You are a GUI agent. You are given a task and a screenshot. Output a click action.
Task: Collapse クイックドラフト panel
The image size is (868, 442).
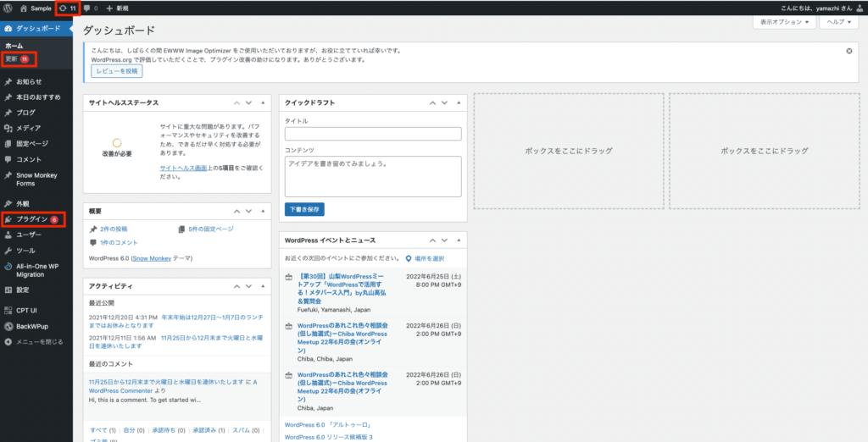coord(459,103)
